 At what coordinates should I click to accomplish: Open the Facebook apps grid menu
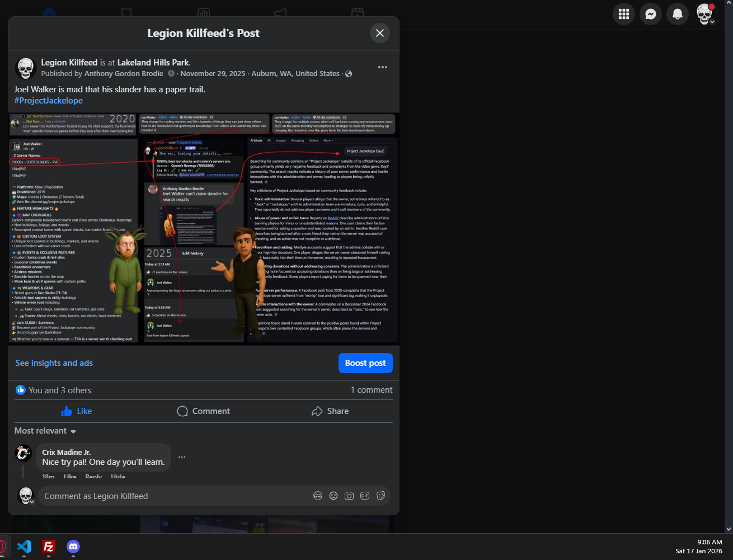coord(624,14)
